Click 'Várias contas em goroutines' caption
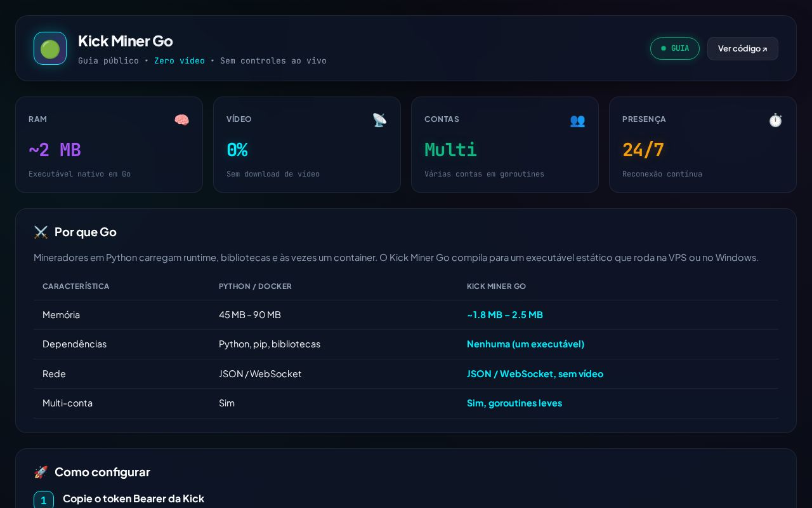Image resolution: width=812 pixels, height=508 pixels. coord(484,174)
